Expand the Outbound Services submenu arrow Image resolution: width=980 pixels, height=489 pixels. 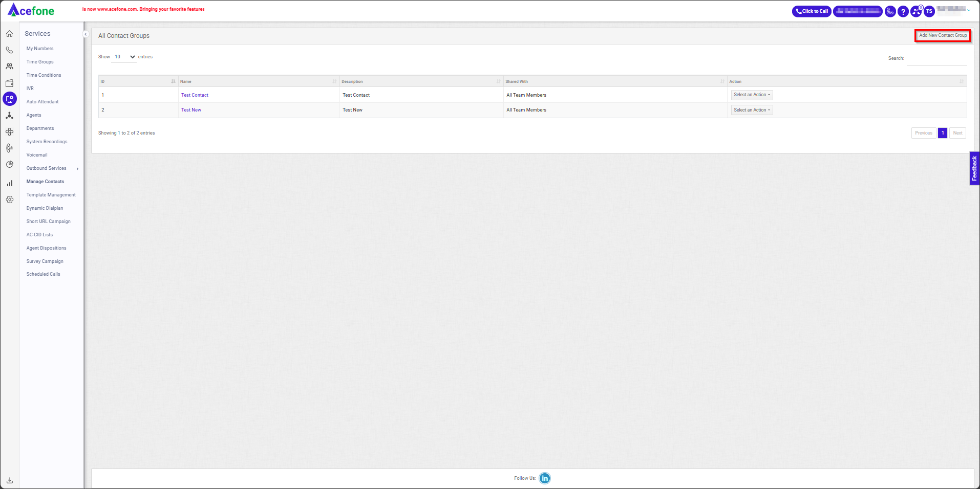(x=77, y=169)
